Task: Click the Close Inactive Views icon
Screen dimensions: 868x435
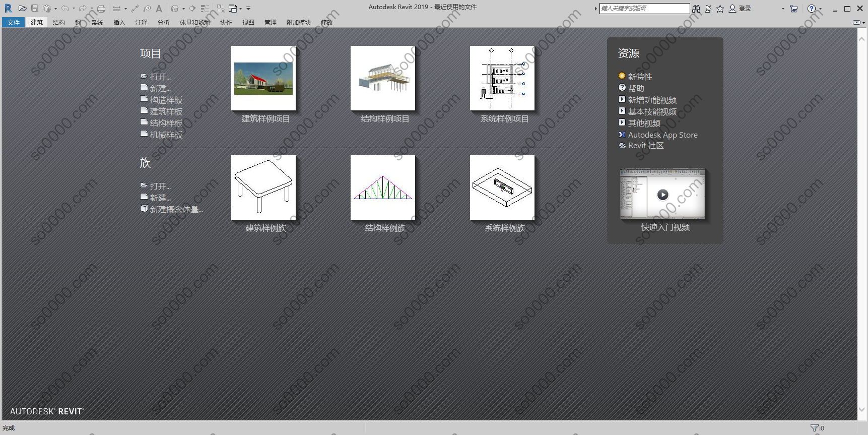Action: [221, 9]
